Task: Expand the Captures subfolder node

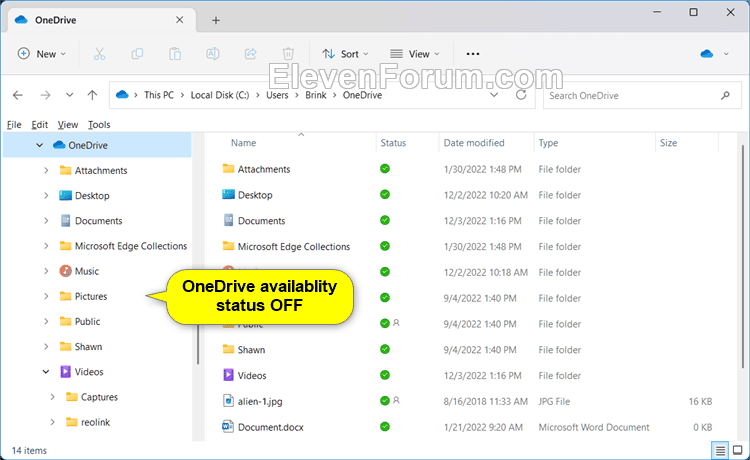Action: 52,397
